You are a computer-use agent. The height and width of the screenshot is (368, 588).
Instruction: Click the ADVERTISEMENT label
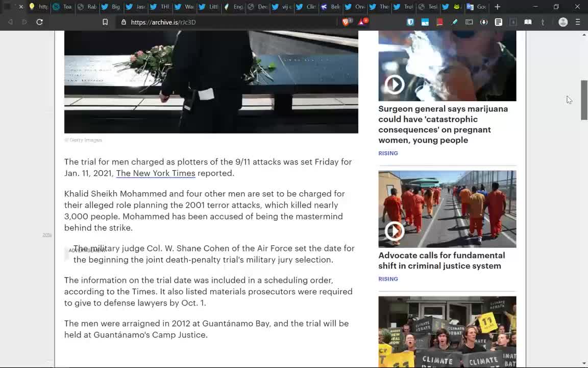(x=87, y=250)
